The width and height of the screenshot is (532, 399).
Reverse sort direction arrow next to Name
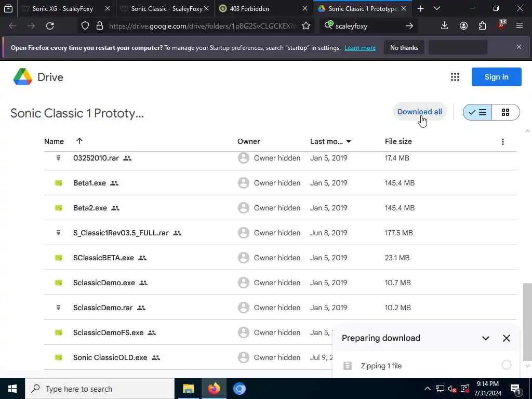[x=79, y=141]
